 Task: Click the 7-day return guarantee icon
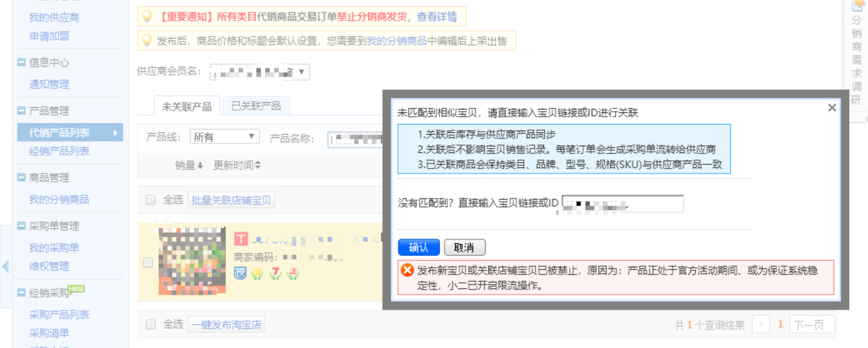[275, 274]
